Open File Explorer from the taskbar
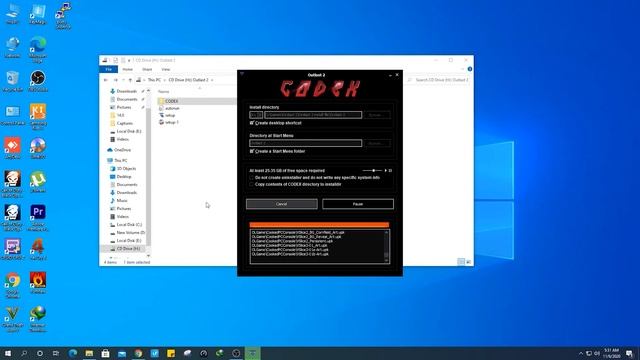This screenshot has width=640, height=360. [x=89, y=353]
